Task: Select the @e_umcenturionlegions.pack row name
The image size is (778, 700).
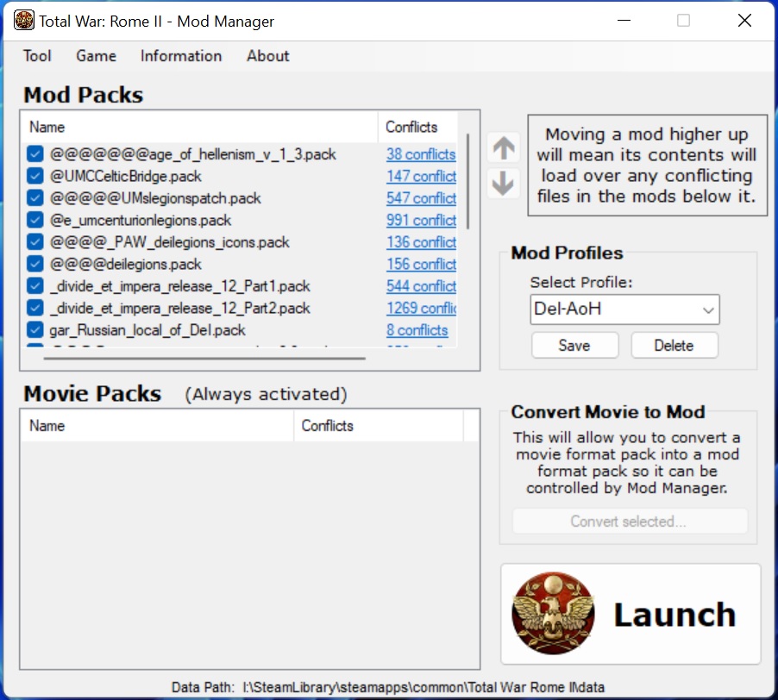Action: (x=141, y=220)
